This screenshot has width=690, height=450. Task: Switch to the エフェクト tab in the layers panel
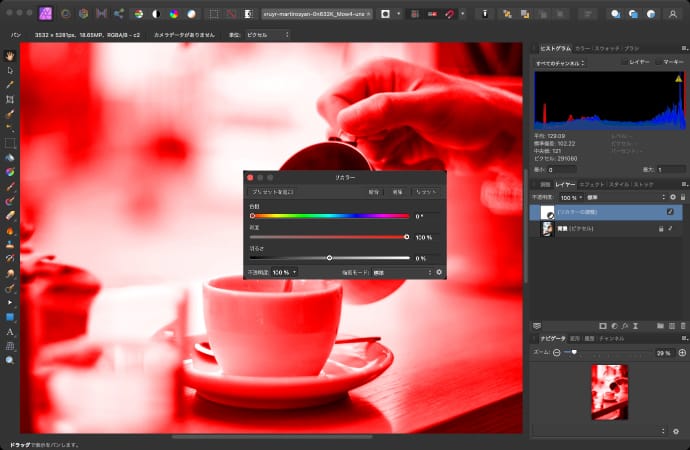591,185
